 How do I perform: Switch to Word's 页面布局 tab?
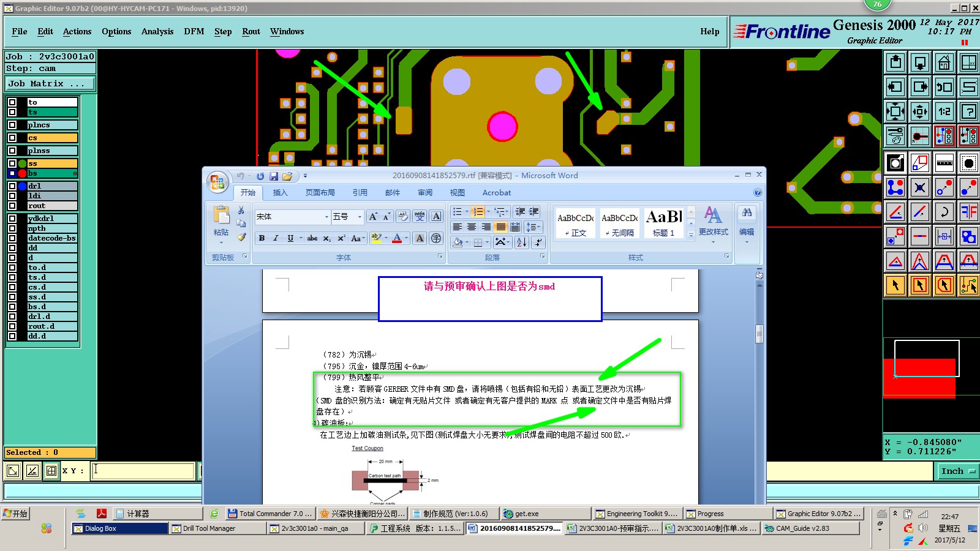click(320, 192)
